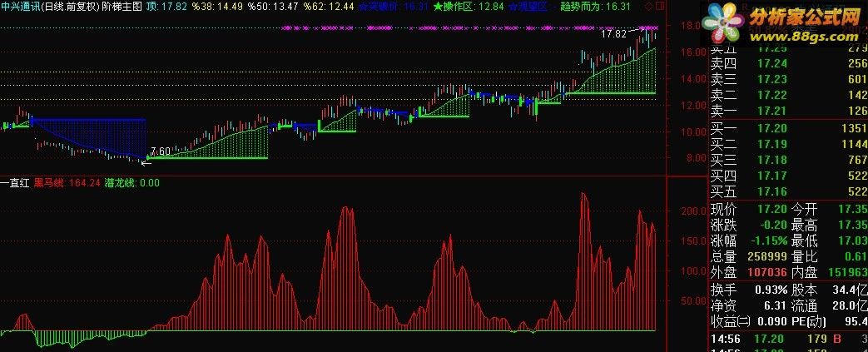868x352 pixels.
Task: Click the ☆观望区 label in header
Action: [x=528, y=7]
